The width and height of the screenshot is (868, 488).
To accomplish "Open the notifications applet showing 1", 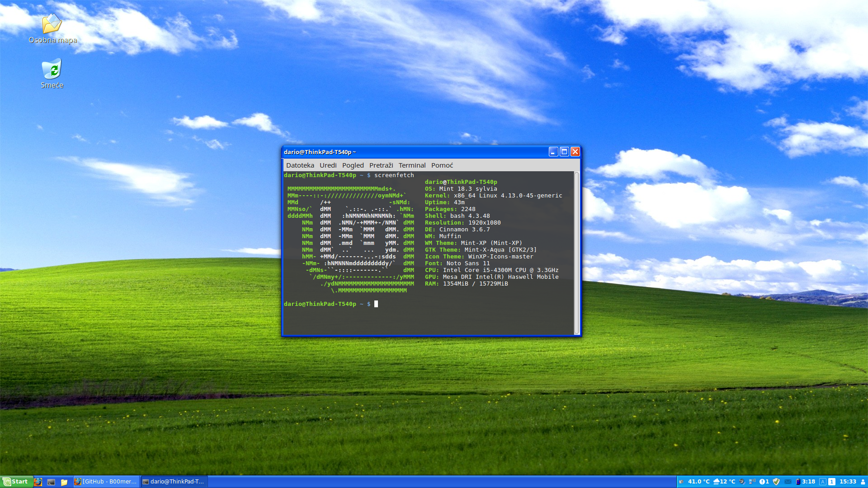I will coord(764,482).
